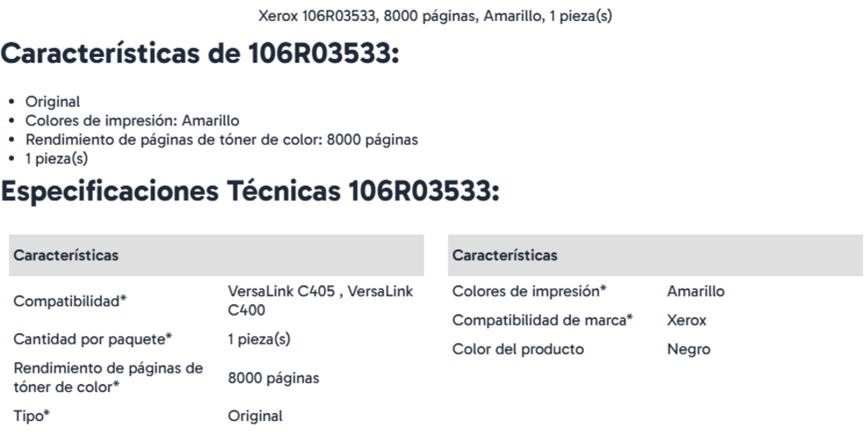Select the 'Compatibilidad*' row label
The height and width of the screenshot is (435, 868).
coord(70,302)
